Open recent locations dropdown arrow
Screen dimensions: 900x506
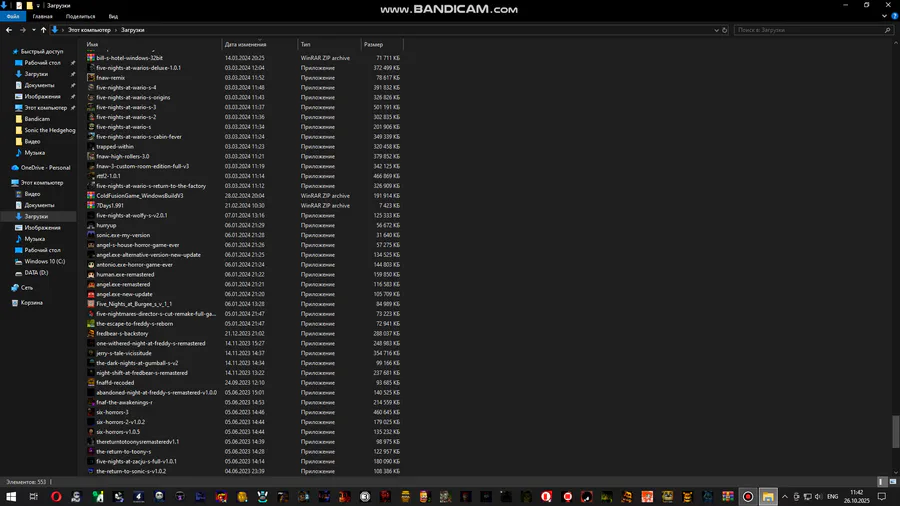(x=33, y=30)
